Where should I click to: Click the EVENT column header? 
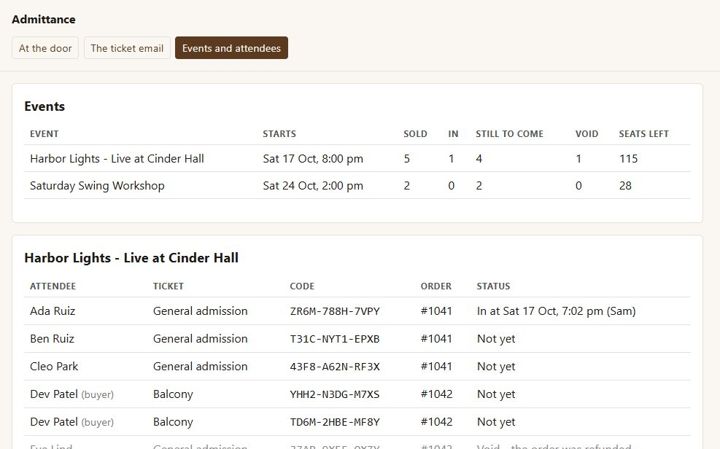pos(44,134)
